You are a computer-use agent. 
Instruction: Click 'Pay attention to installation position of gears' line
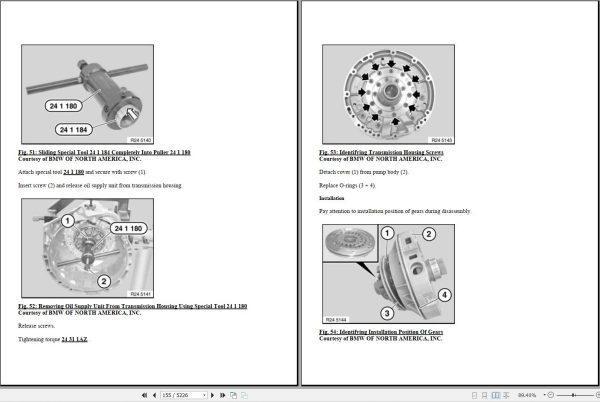395,211
